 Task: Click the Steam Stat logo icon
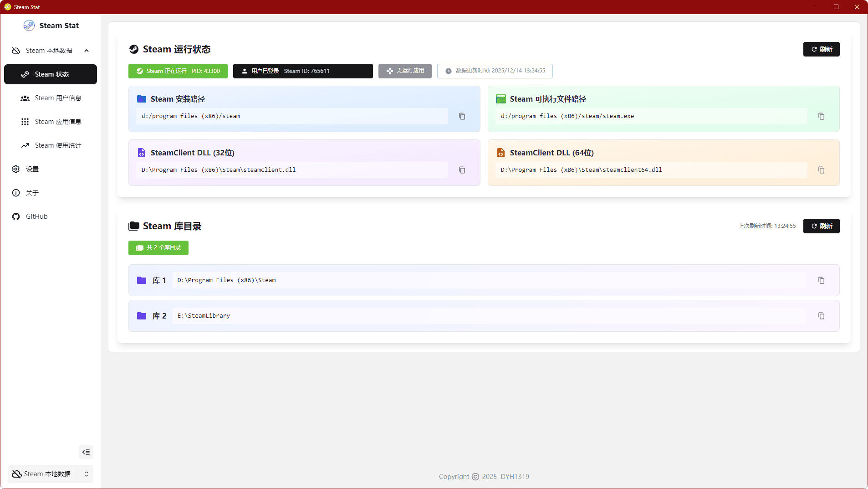click(x=29, y=26)
